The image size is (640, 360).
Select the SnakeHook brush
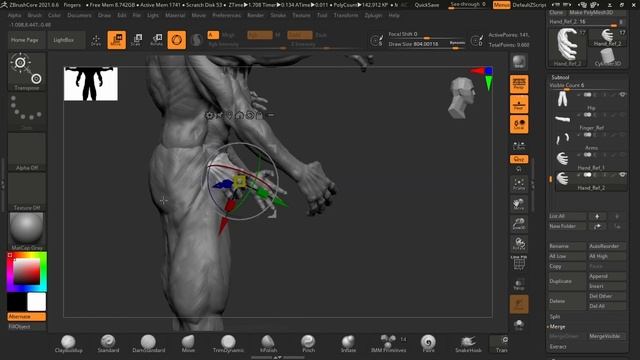(x=468, y=344)
